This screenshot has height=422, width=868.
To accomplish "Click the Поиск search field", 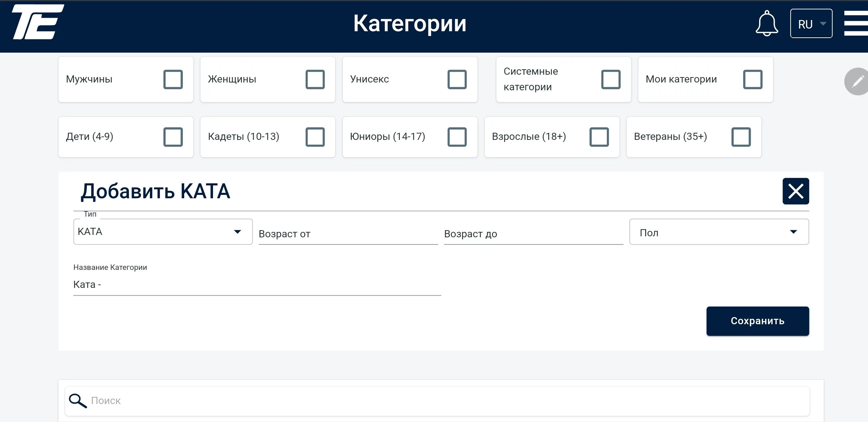I will 437,401.
